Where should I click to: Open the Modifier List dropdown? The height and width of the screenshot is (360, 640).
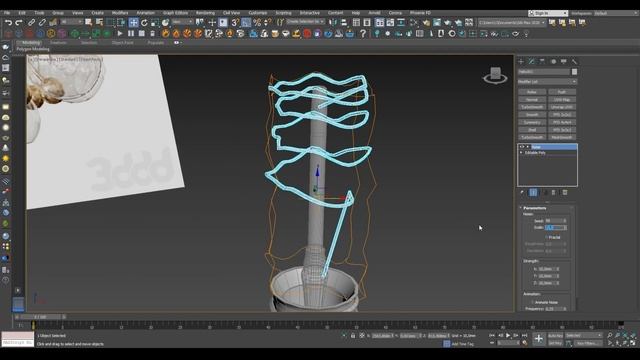click(547, 82)
